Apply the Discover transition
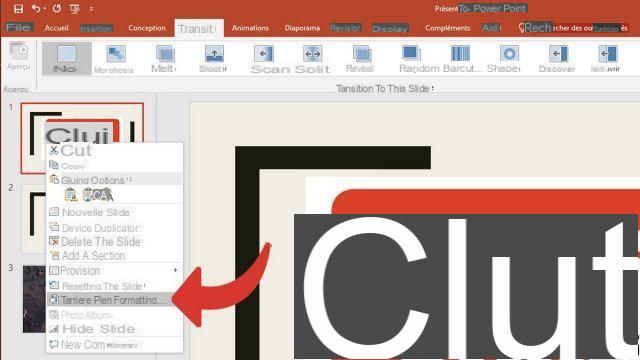Viewport: 640px width, 360px height. click(x=557, y=58)
